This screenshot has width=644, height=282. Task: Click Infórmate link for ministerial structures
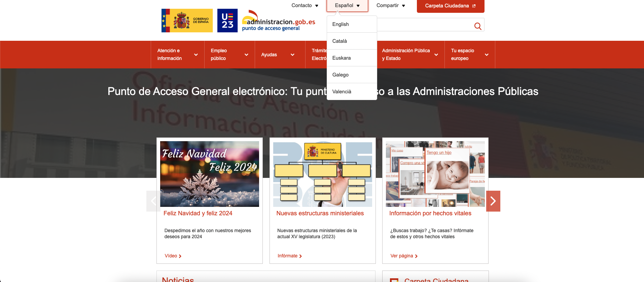coord(289,256)
